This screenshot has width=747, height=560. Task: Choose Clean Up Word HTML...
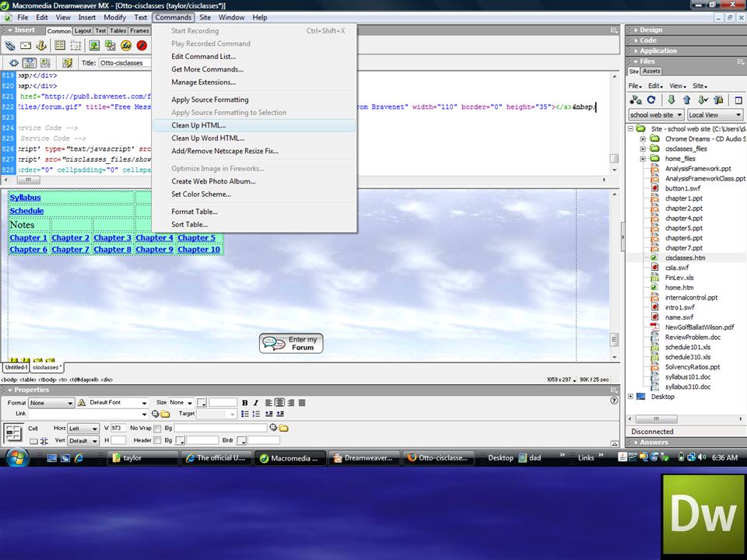(254, 138)
